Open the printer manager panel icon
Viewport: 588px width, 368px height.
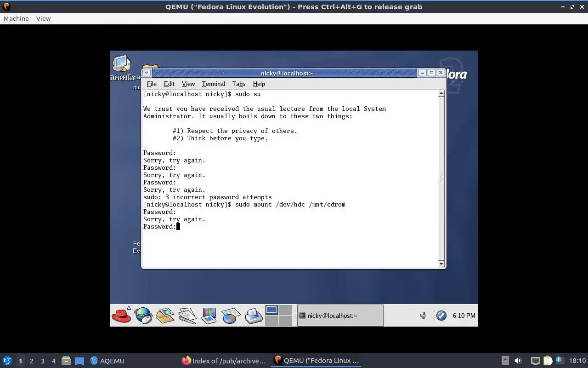pos(253,316)
